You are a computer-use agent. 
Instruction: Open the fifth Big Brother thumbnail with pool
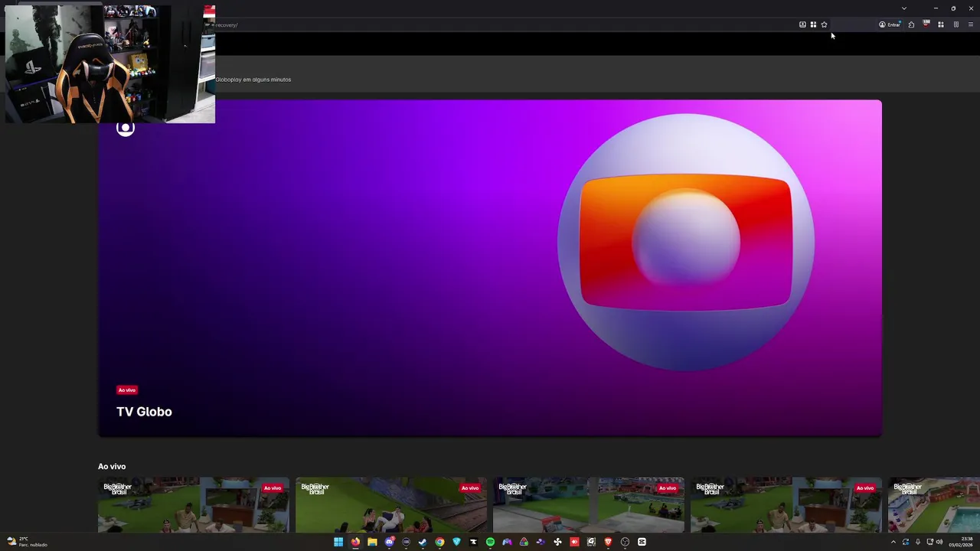point(934,505)
